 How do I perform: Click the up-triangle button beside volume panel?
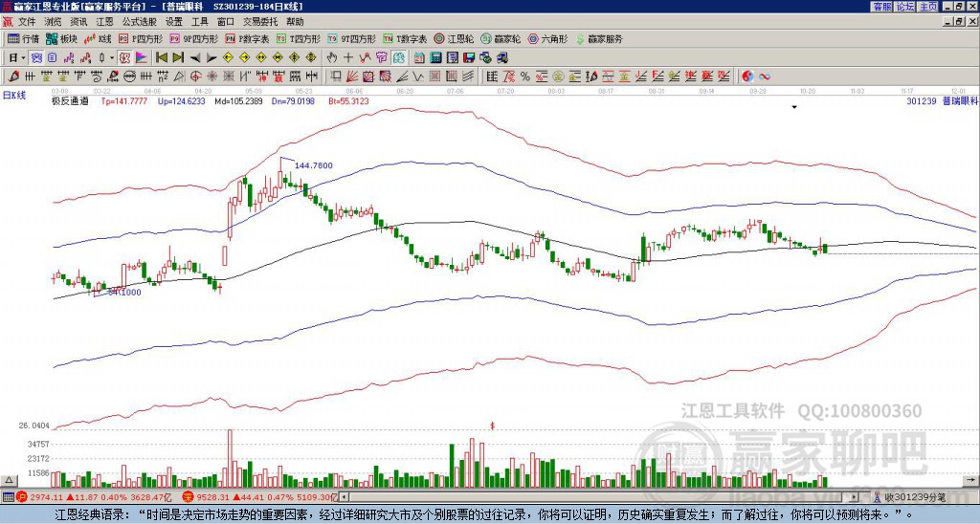point(9,480)
